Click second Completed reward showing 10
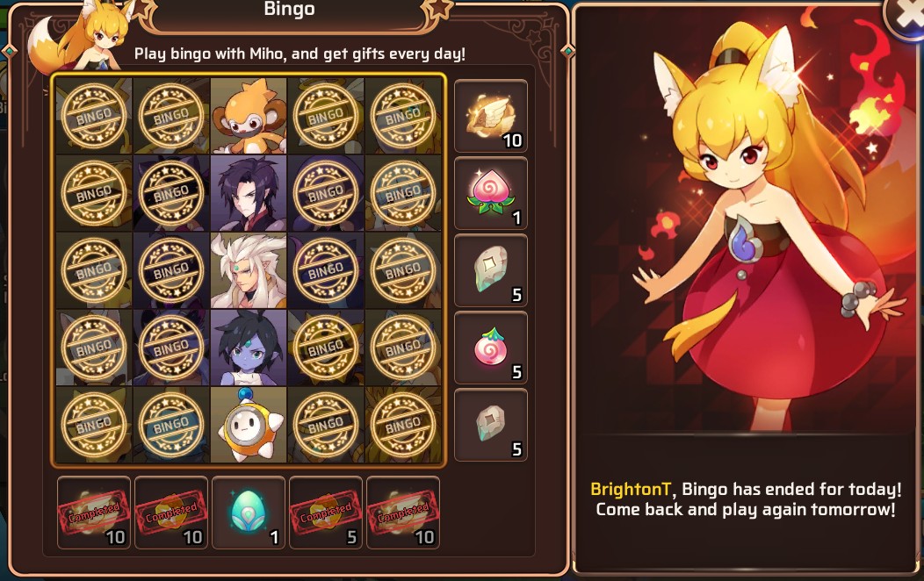 click(x=171, y=513)
